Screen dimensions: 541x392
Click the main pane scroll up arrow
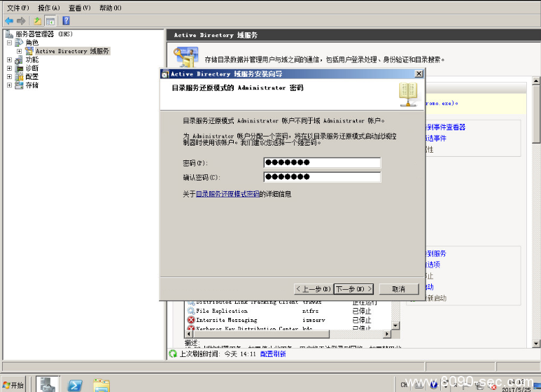pyautogui.click(x=536, y=81)
